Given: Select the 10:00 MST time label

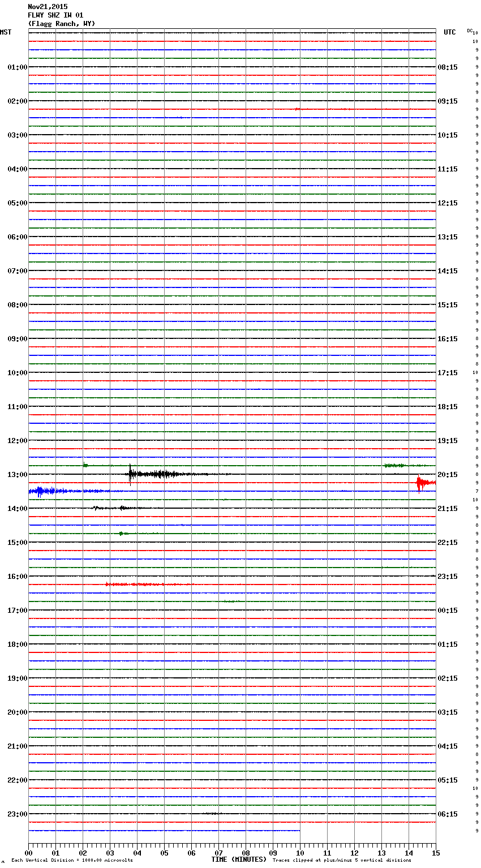Looking at the screenshot, I should coord(17,373).
